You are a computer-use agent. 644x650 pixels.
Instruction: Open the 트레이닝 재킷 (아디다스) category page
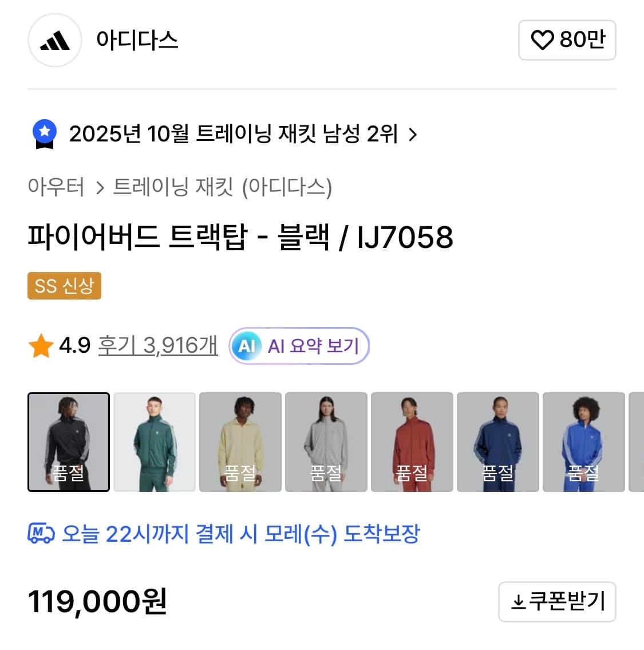tap(223, 187)
